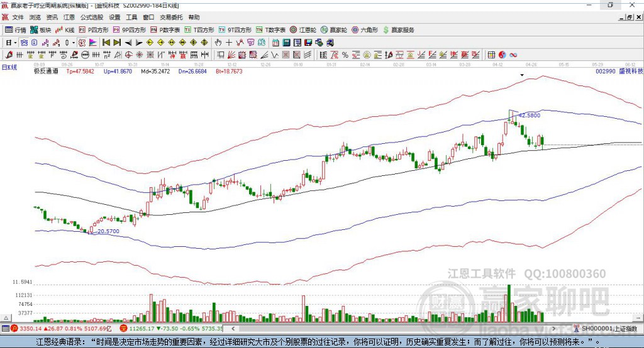The image size is (644, 348).
Task: Activate the crosshair plus cursor tool
Action: pyautogui.click(x=229, y=43)
